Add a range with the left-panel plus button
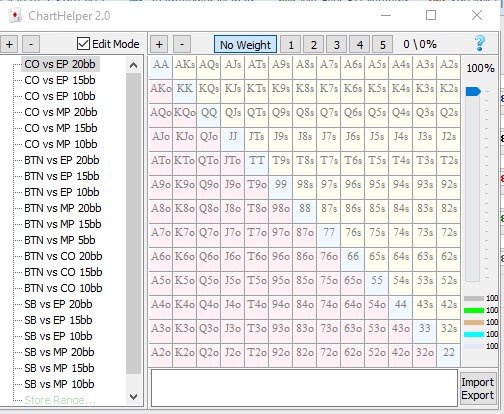 pos(9,44)
